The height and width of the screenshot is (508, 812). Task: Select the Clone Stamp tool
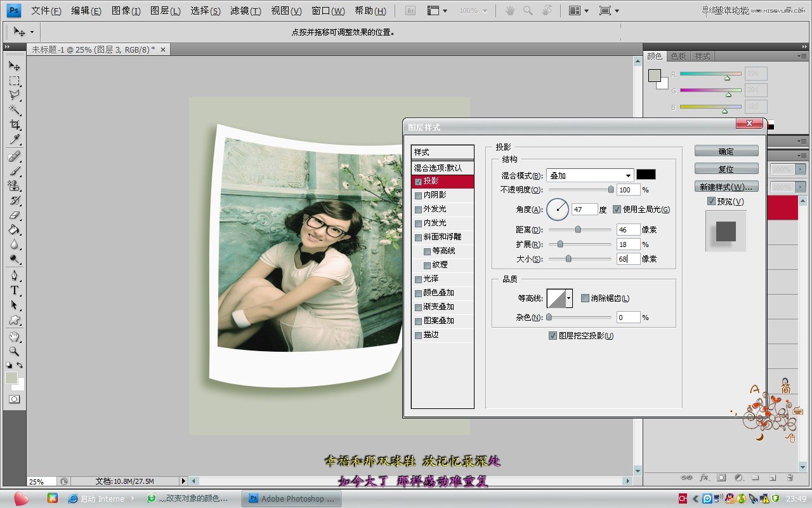[x=14, y=185]
